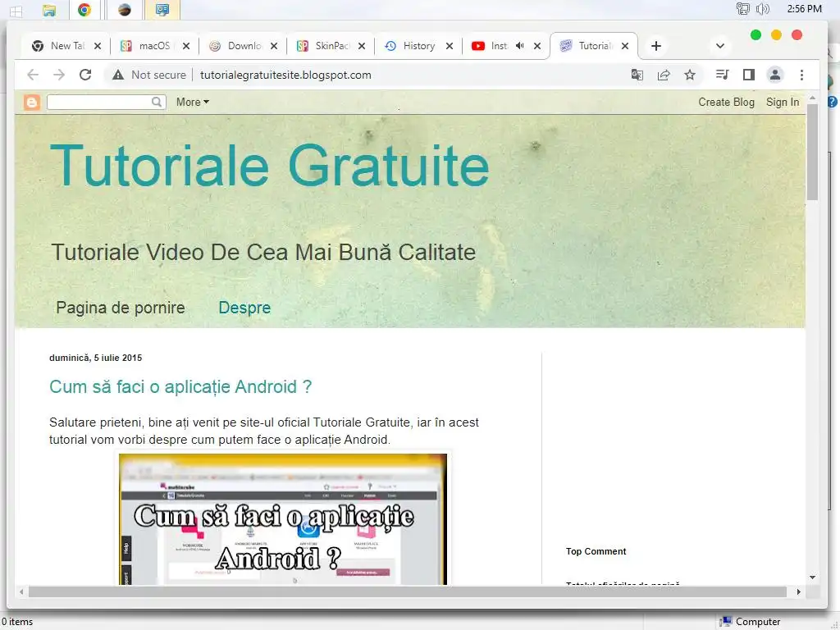Open the Chrome taskbar icon
The image size is (840, 630).
pos(84,10)
